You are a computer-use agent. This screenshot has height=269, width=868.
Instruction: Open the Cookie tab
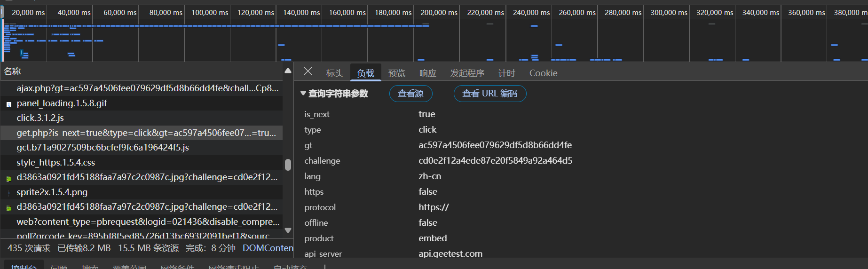(543, 73)
